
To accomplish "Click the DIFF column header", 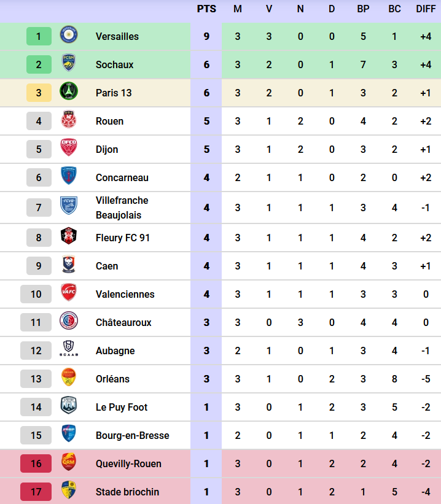I will [426, 9].
